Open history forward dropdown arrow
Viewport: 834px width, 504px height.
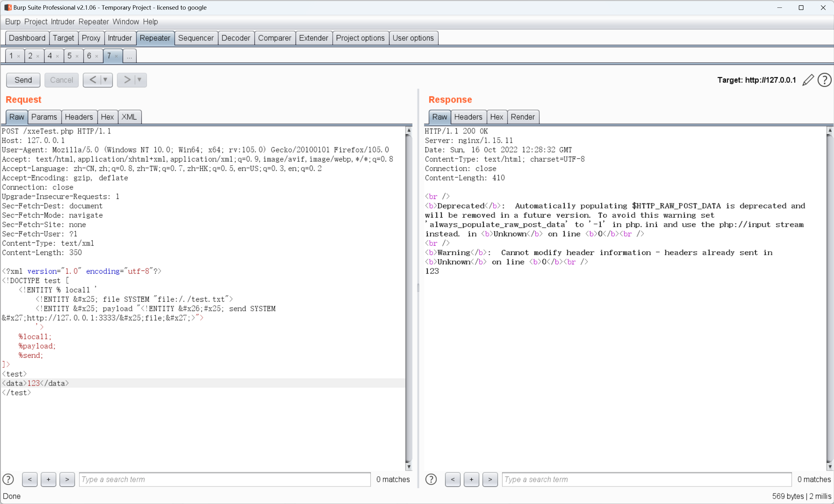[139, 80]
